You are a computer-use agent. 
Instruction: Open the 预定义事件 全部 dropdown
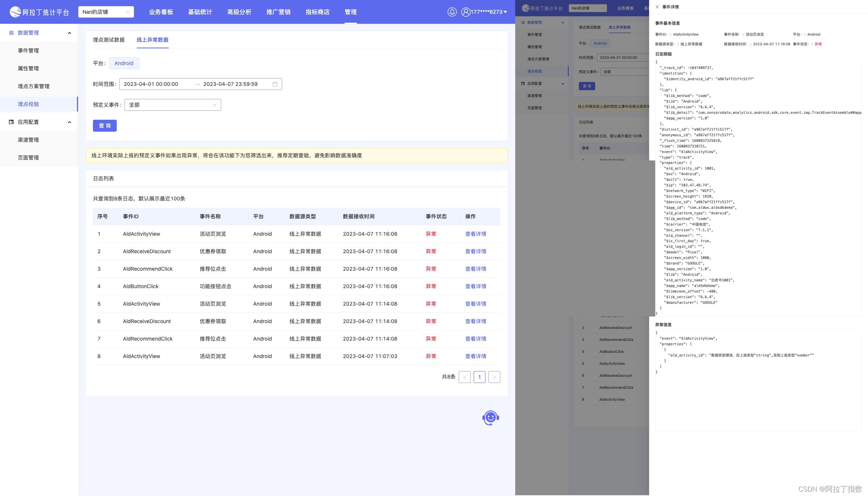pyautogui.click(x=172, y=105)
